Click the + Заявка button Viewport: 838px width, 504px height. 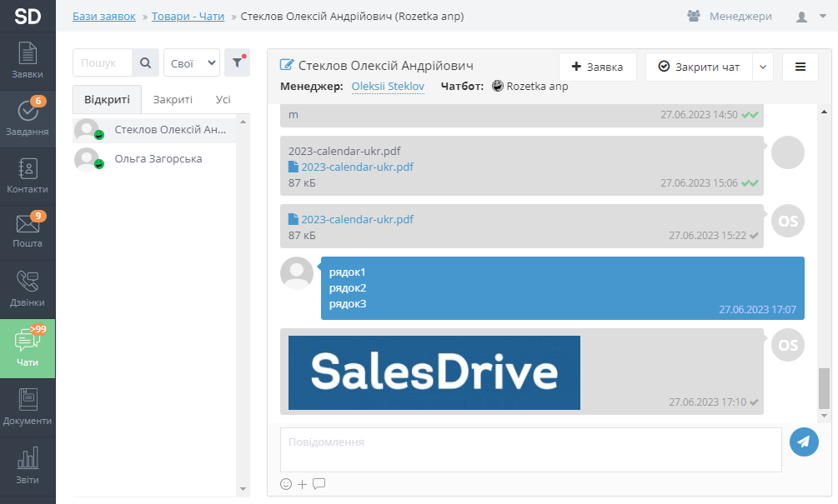coord(597,67)
